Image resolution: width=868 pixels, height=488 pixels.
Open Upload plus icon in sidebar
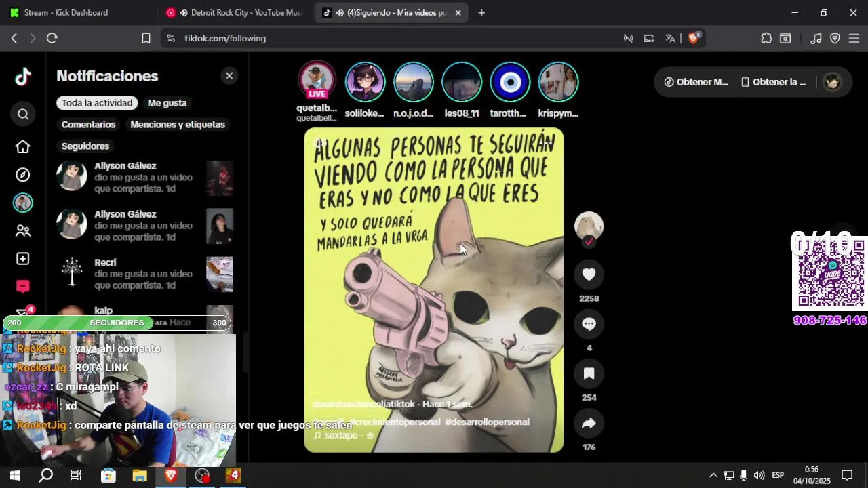coord(23,259)
